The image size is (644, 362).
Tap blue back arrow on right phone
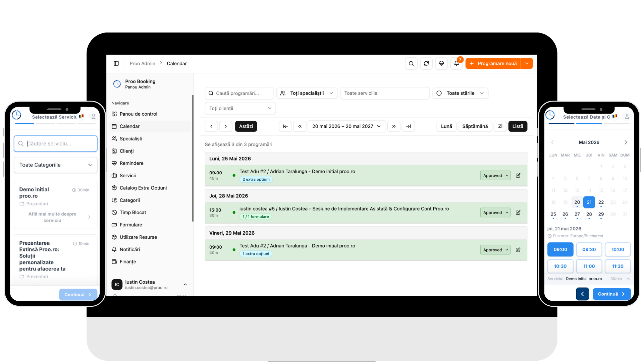583,294
